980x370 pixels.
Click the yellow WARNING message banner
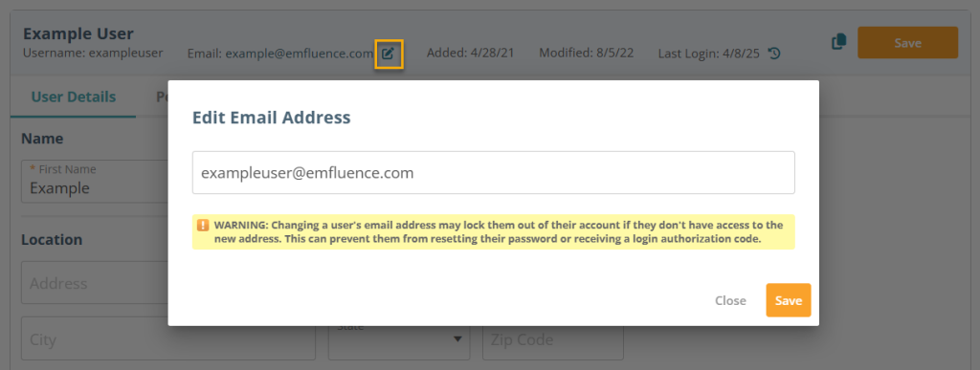click(493, 232)
